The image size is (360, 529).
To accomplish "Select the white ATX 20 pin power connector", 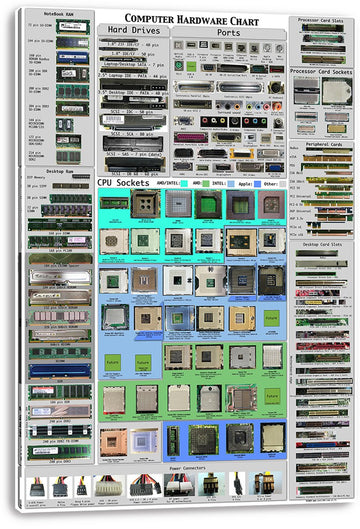I will (109, 486).
